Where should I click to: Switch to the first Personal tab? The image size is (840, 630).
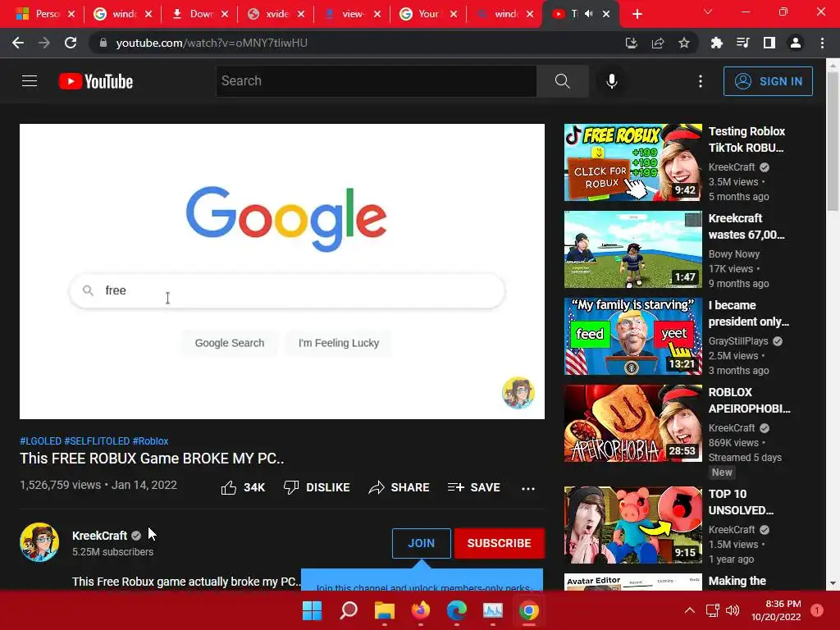click(x=45, y=14)
